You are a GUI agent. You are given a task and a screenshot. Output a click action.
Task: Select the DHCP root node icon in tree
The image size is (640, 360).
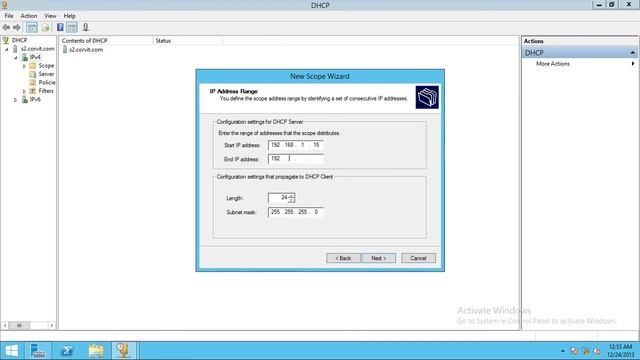point(6,40)
